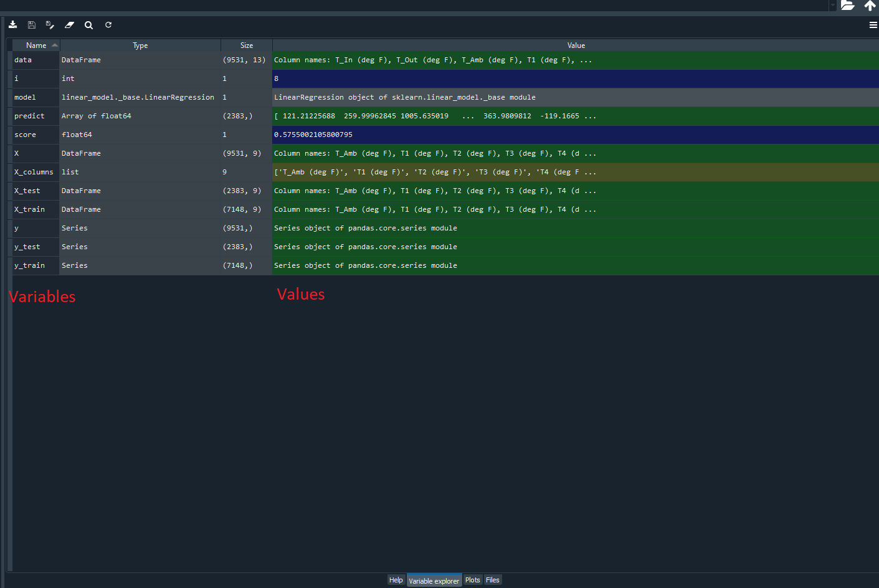Sort by the Type column header

coord(140,45)
